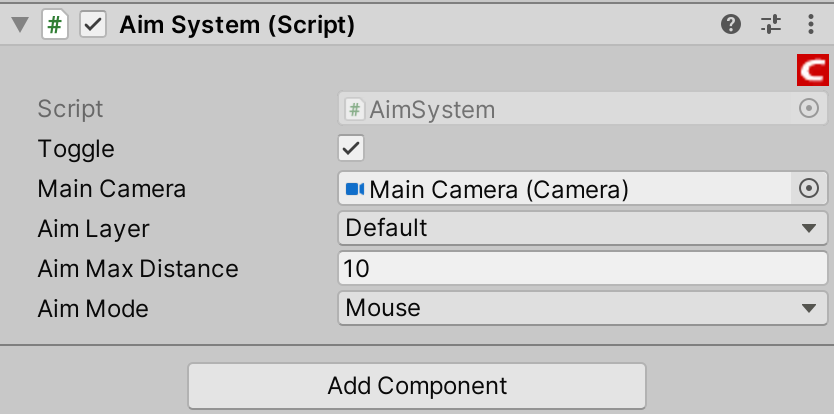Image resolution: width=834 pixels, height=414 pixels.
Task: Click object picker circle for Script field
Action: (x=809, y=109)
